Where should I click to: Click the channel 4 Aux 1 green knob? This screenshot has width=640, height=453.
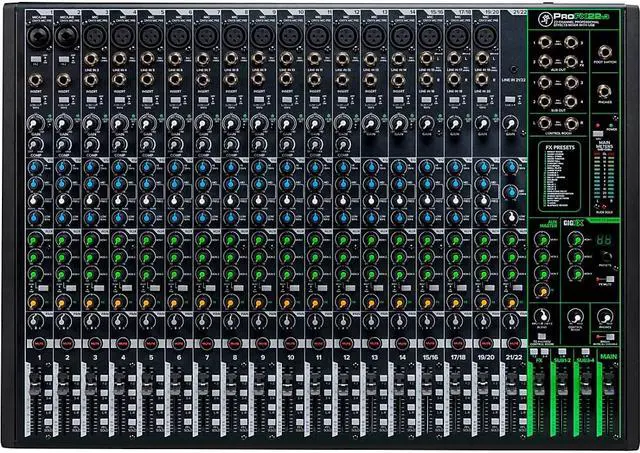click(119, 240)
